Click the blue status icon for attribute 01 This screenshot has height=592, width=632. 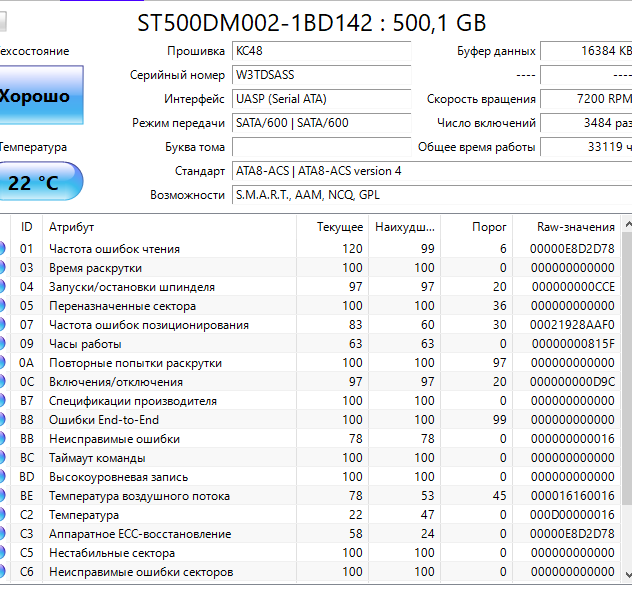click(3, 249)
